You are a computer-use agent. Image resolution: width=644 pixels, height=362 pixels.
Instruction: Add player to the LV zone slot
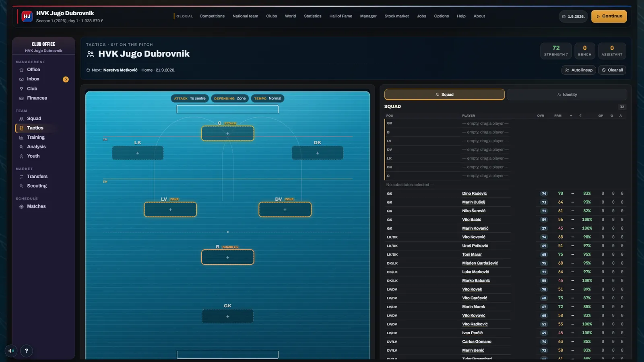170,210
